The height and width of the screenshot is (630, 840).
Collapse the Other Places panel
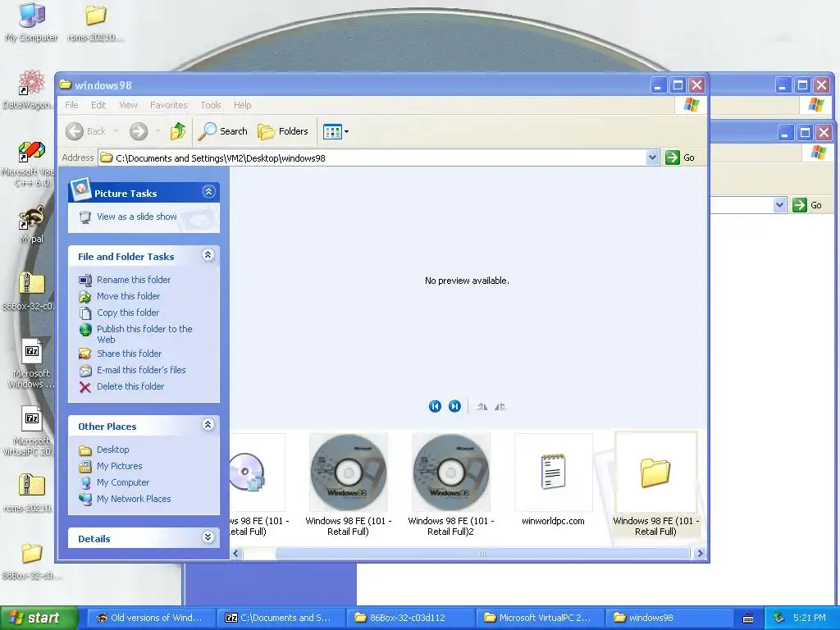coord(208,425)
